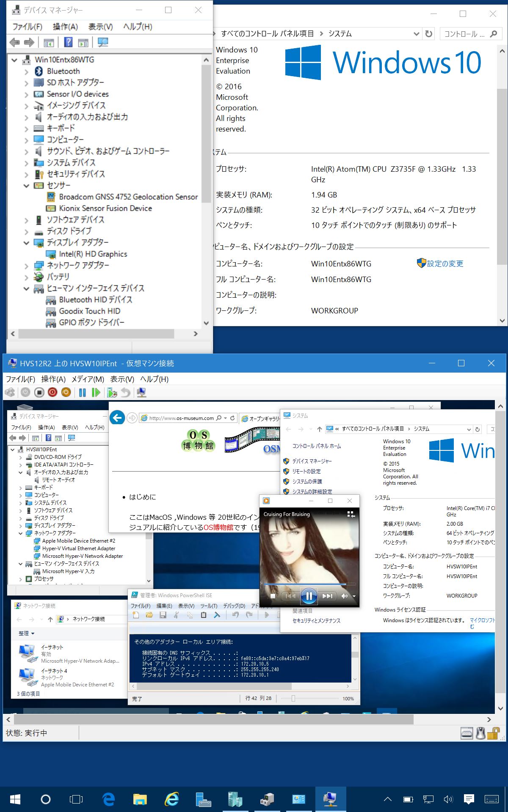
Task: Collapse root Win10Entx86WTG node
Action: point(14,60)
